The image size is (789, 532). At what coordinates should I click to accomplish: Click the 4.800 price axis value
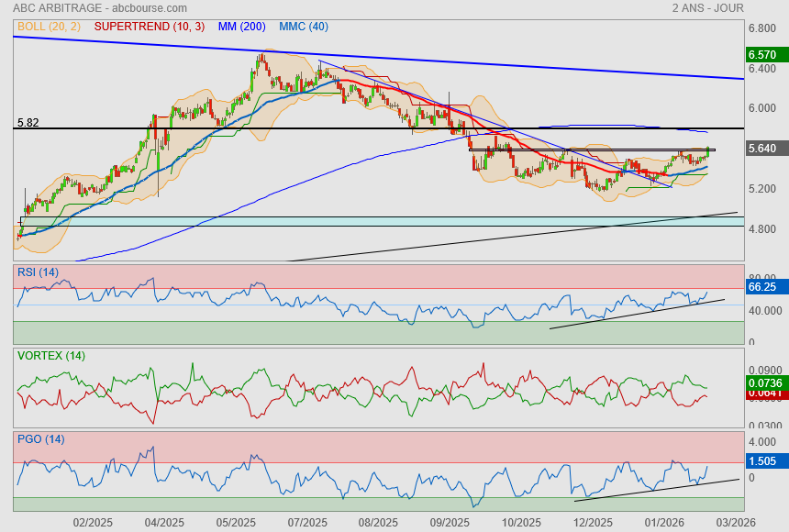click(x=763, y=229)
